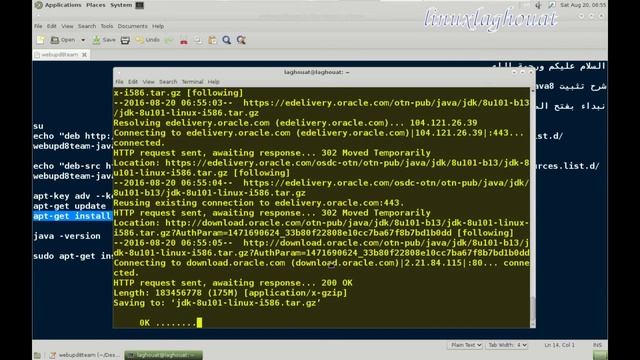Screen dimensions: 640x360
Task: Open the View menu of the text editor
Action: coord(67,26)
